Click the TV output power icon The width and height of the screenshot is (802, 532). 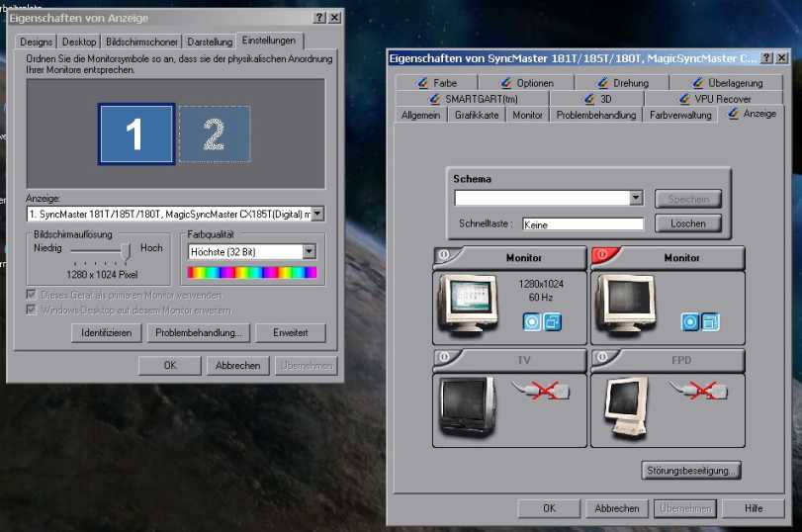(444, 359)
